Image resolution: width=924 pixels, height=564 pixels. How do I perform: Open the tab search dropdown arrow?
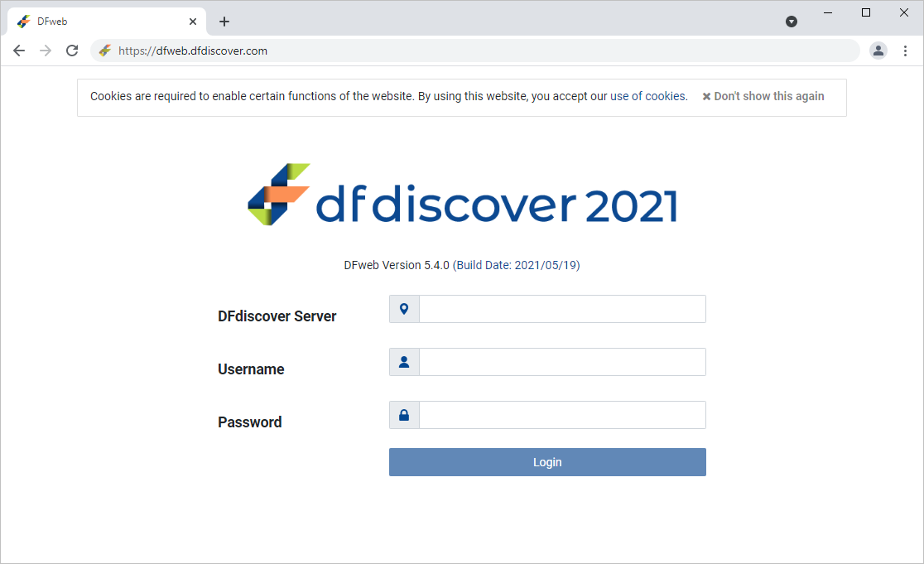click(x=792, y=22)
